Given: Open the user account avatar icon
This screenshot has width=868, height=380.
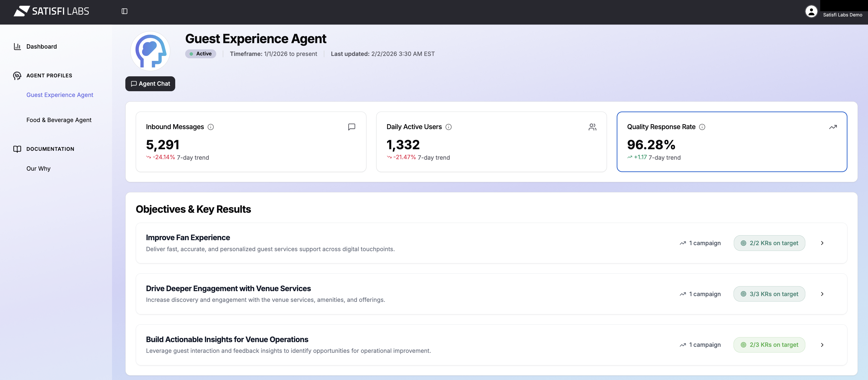Looking at the screenshot, I should (x=811, y=11).
